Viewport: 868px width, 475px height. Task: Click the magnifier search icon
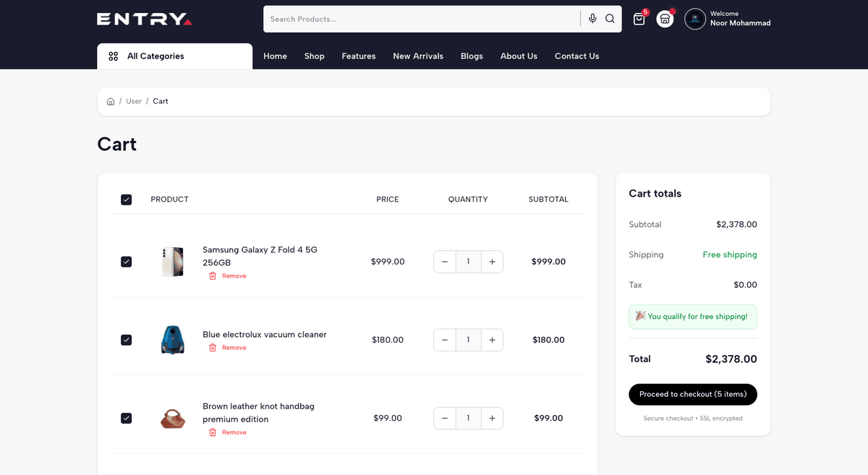(x=610, y=19)
